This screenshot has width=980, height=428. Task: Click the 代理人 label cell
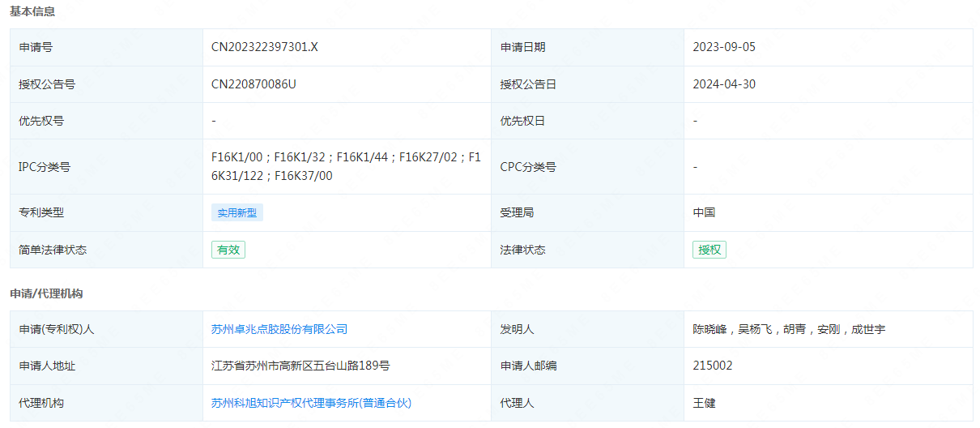587,403
